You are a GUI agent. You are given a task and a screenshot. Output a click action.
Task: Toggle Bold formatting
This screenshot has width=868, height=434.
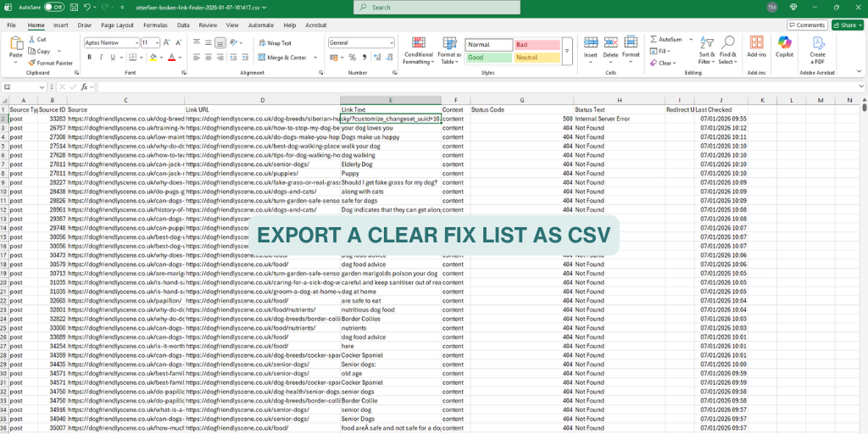[x=89, y=58]
